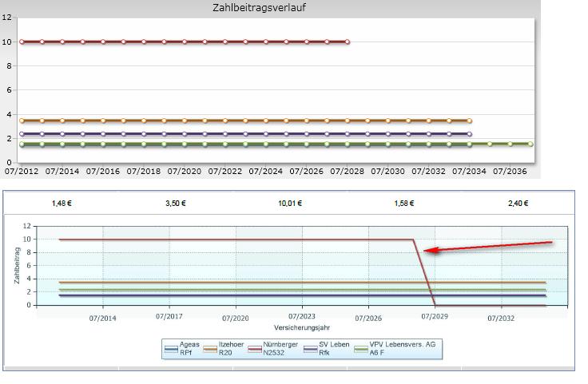Click the '07/2012' axis label
Viewport: 588px width, 384px height.
(x=22, y=172)
